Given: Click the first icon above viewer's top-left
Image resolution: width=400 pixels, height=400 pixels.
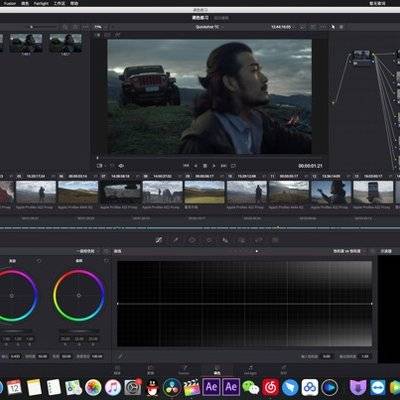Looking at the screenshot, I should [98, 35].
